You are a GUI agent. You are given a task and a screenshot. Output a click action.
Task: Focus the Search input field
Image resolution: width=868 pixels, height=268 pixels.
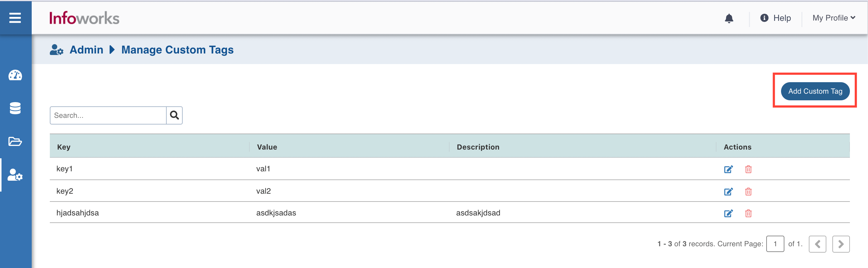(x=108, y=115)
